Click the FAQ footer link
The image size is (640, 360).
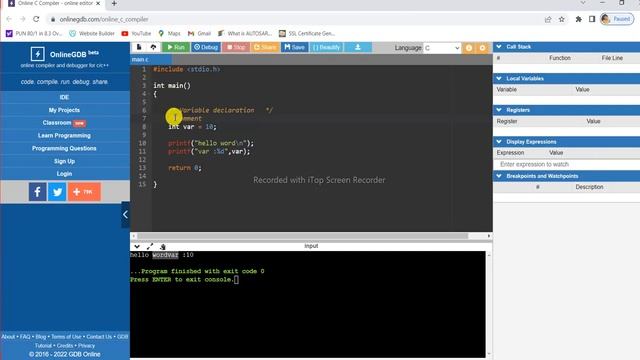tap(25, 337)
